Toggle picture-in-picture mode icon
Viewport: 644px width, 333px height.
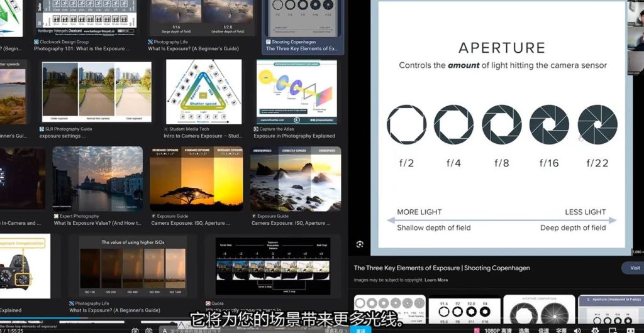(613, 330)
